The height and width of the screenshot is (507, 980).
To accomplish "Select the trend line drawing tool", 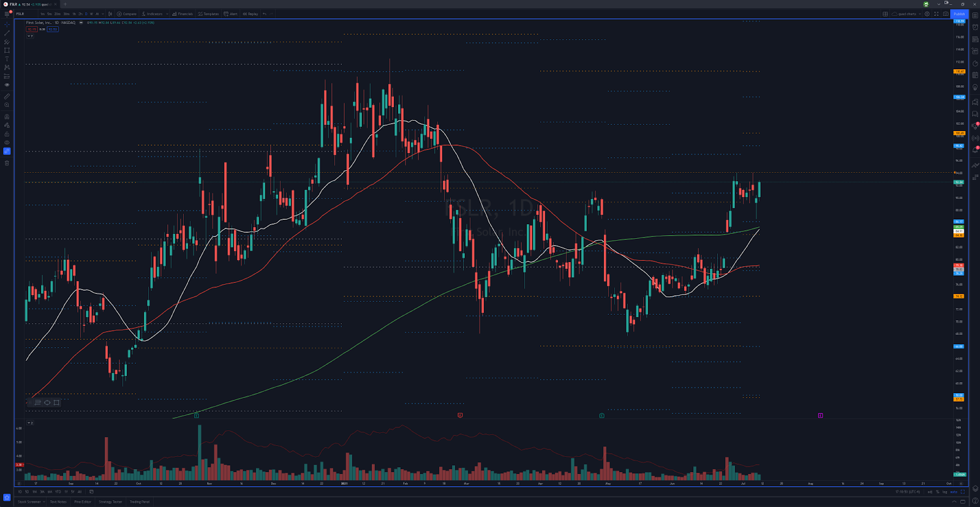I will coord(7,34).
